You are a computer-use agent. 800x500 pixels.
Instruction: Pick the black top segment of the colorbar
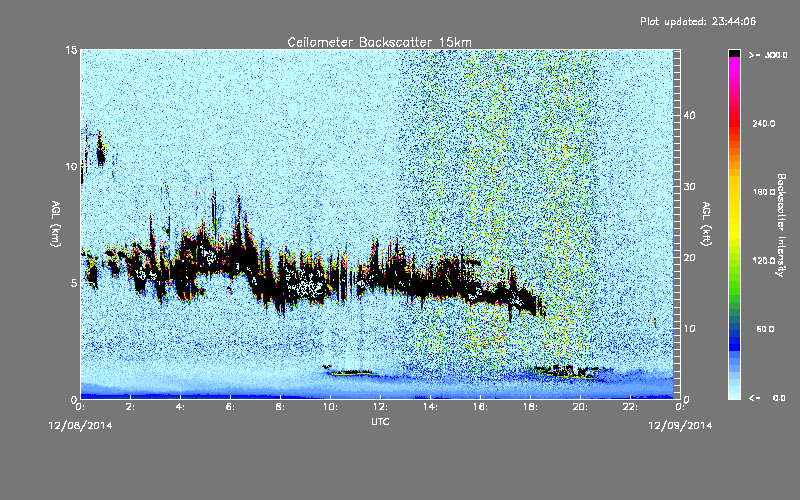coord(734,53)
